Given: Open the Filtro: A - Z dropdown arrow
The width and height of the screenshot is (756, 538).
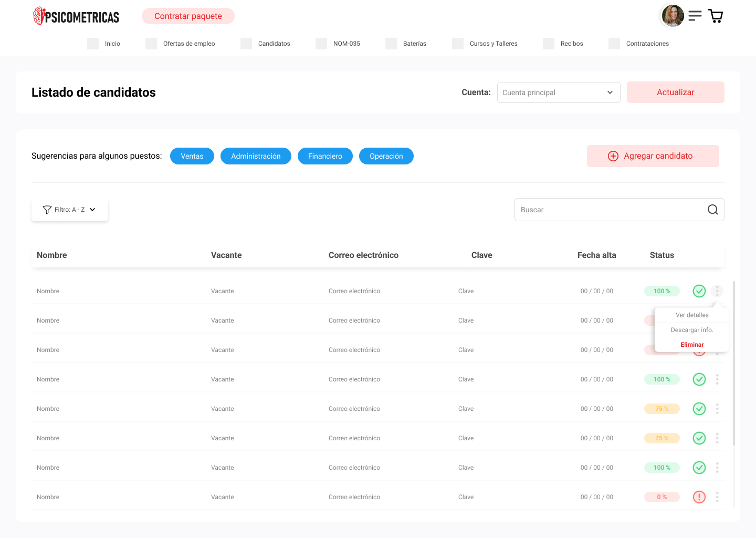Looking at the screenshot, I should tap(92, 210).
